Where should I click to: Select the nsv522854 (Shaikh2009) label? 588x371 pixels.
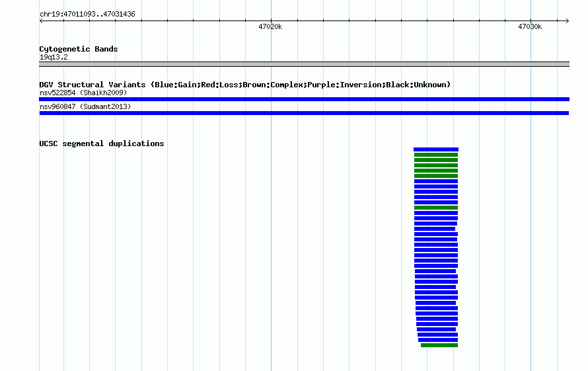(83, 93)
